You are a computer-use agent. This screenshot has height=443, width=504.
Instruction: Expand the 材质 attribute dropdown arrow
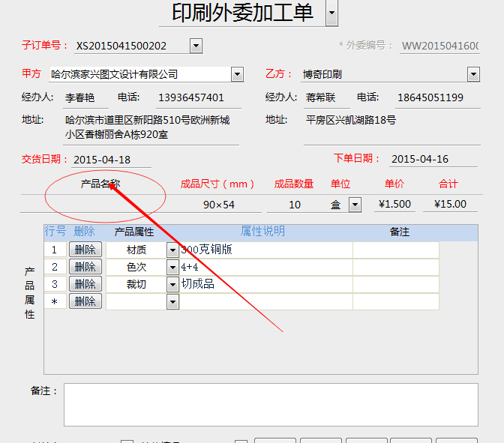pos(172,250)
